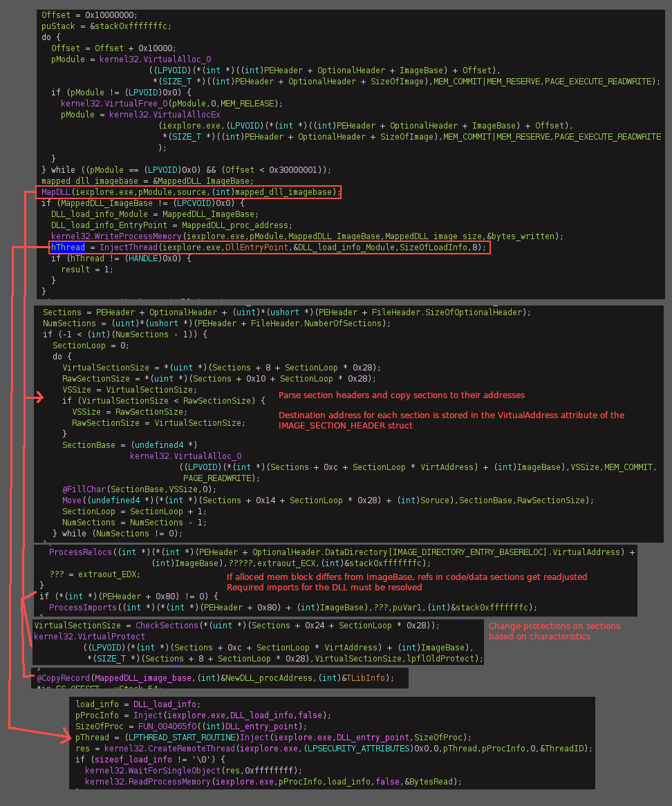Select 'mapped_dll_imagebase = &MappedDLL_ImageBase;' line
This screenshot has height=806, width=672.
pos(147,181)
